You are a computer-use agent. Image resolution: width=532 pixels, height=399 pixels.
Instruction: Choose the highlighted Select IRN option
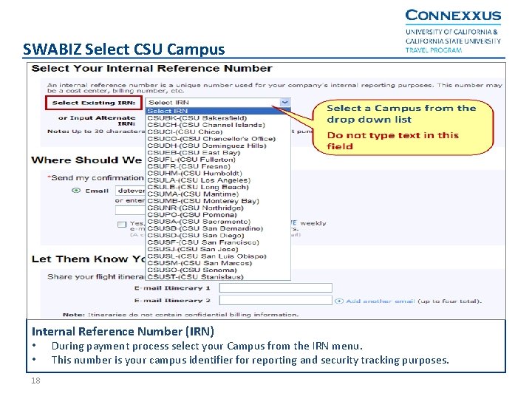pos(218,111)
